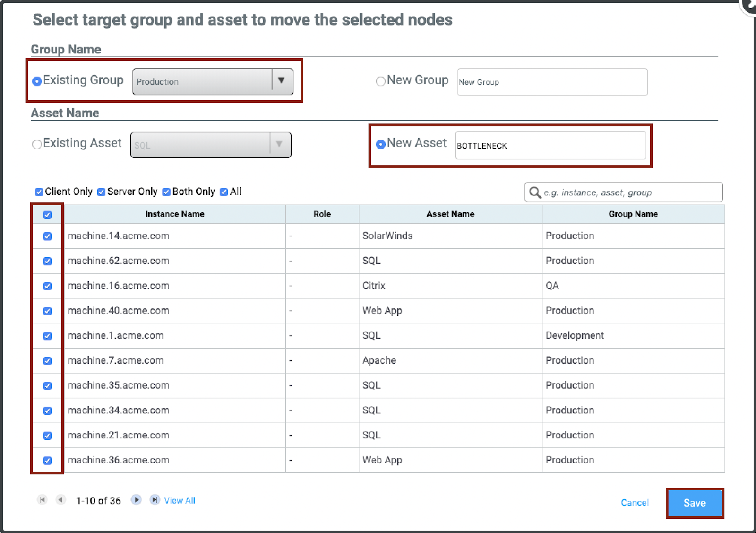Jump to last page arrow

pyautogui.click(x=155, y=500)
